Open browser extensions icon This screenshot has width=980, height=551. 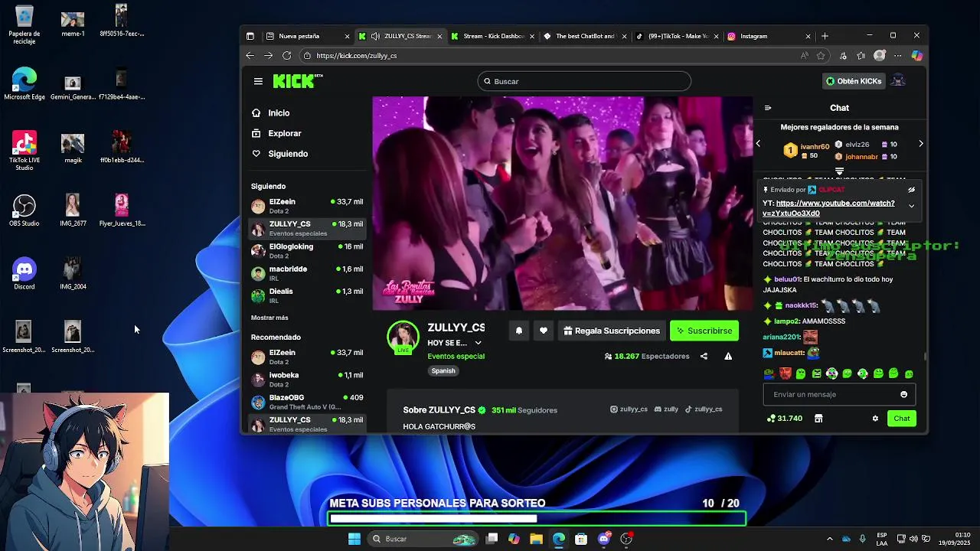843,55
